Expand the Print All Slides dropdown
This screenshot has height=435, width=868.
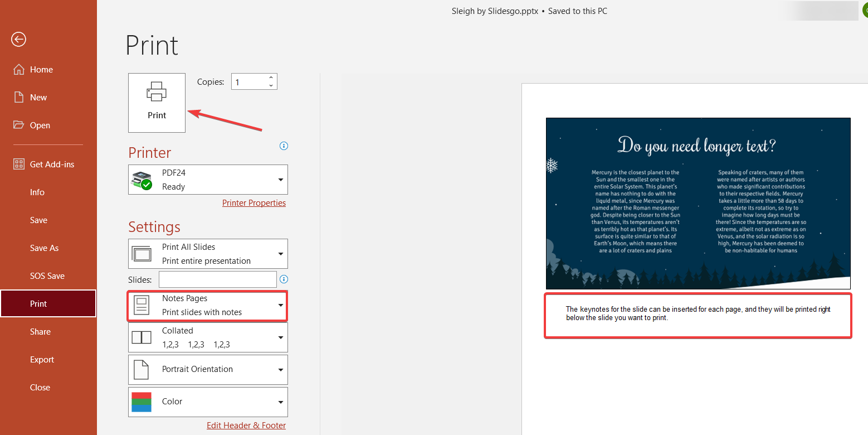pos(208,254)
